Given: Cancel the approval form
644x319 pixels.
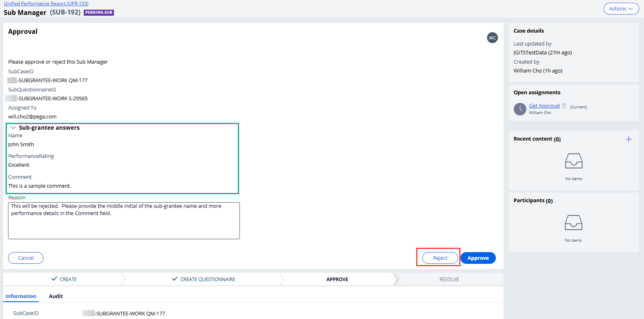Looking at the screenshot, I should (26, 258).
